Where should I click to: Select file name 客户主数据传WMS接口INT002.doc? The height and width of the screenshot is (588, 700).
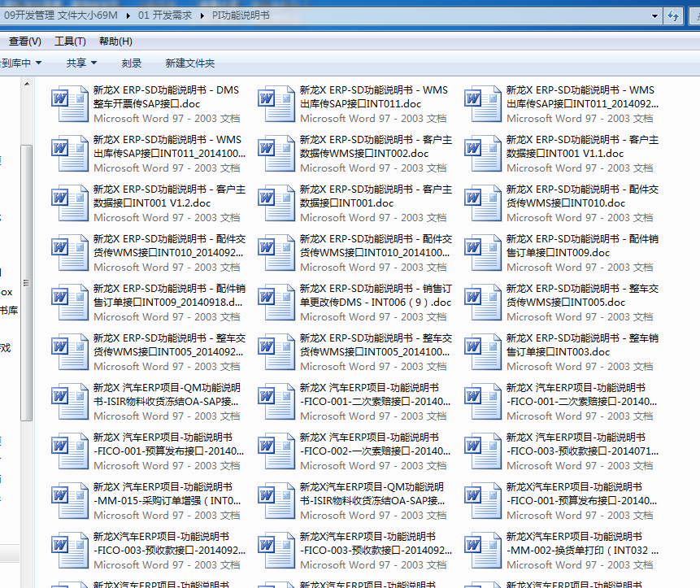click(x=376, y=146)
